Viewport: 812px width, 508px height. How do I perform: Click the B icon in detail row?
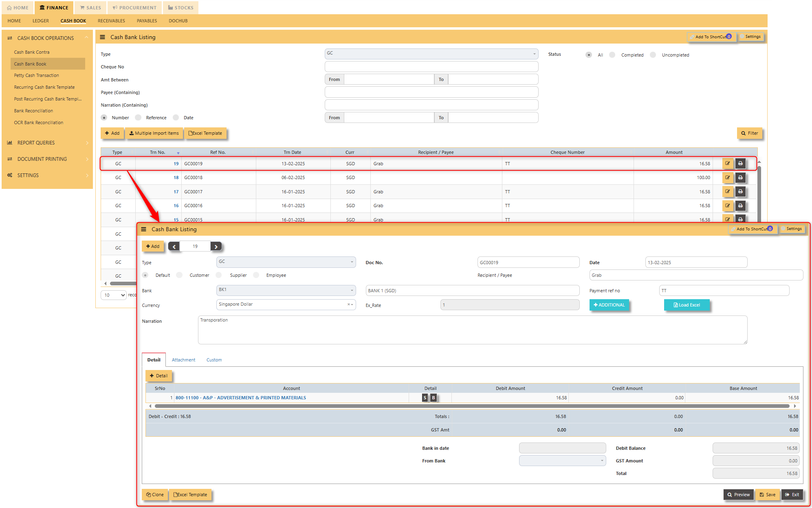[434, 398]
